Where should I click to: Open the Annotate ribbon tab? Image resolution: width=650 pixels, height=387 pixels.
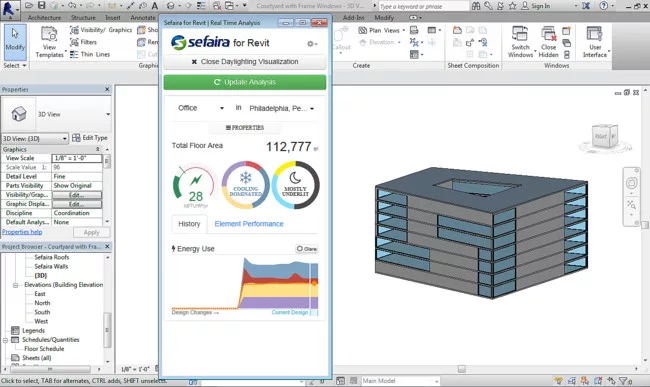[x=143, y=18]
